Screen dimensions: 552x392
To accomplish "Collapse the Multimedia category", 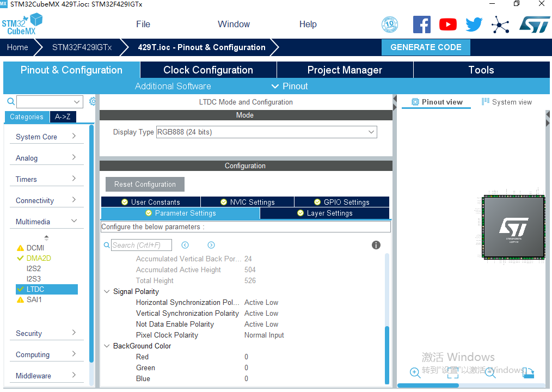I will 46,222.
